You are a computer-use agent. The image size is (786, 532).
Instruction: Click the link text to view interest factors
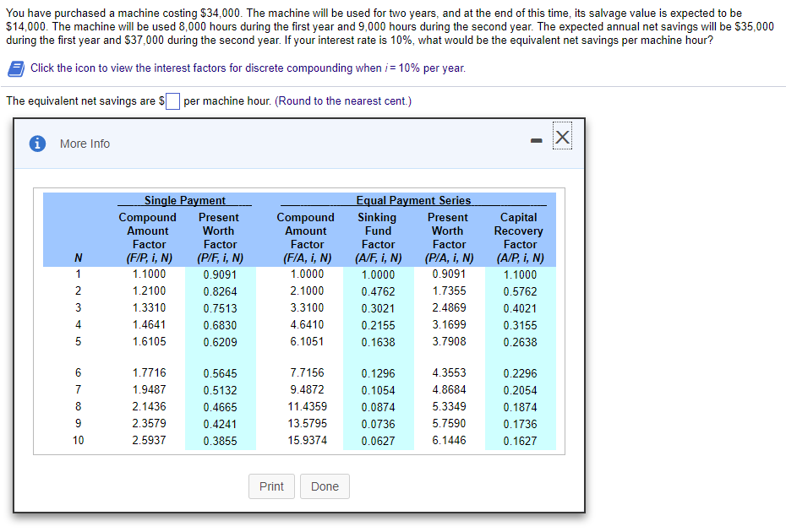(248, 68)
